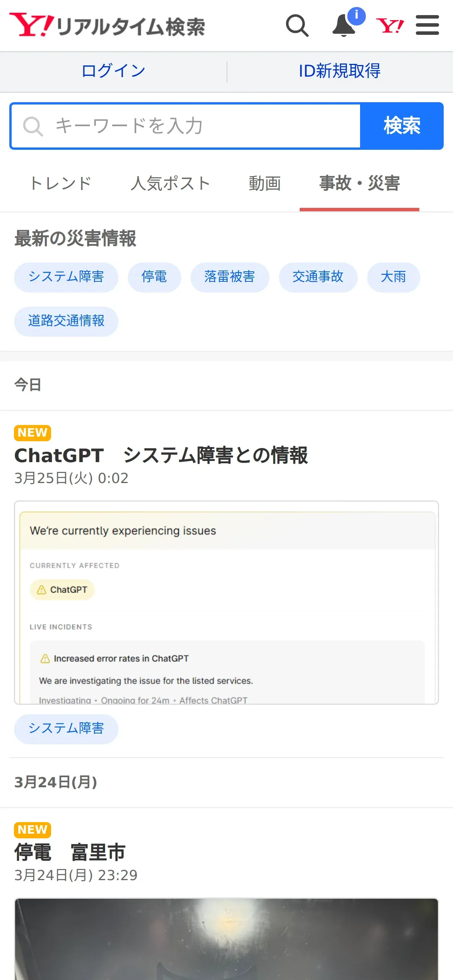
Task: Open the 動画 tab
Action: 265,183
